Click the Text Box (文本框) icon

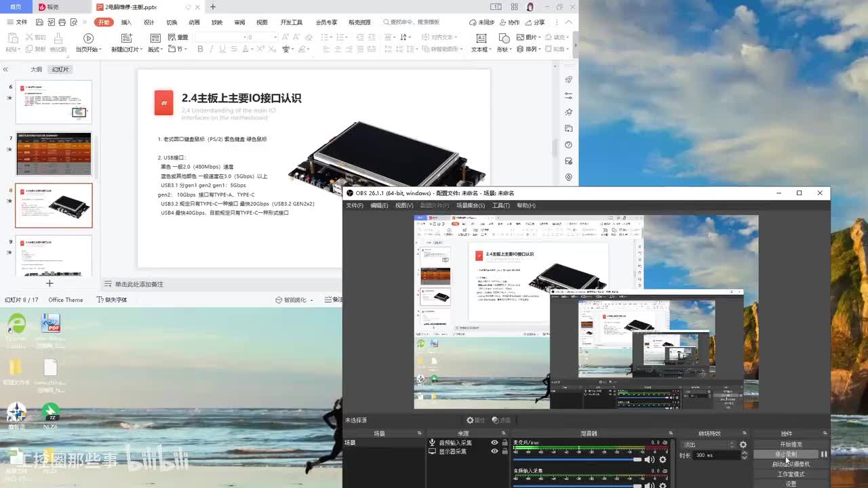tap(480, 39)
